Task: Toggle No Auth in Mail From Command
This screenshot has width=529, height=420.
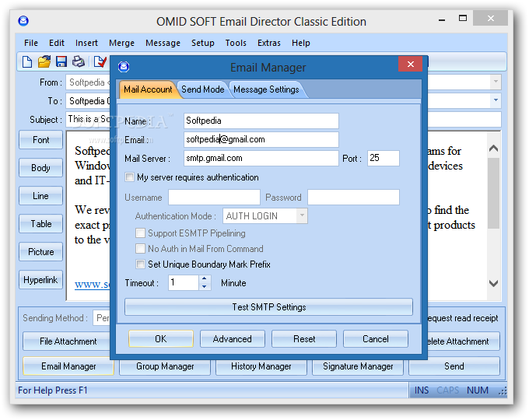Action: (x=140, y=249)
